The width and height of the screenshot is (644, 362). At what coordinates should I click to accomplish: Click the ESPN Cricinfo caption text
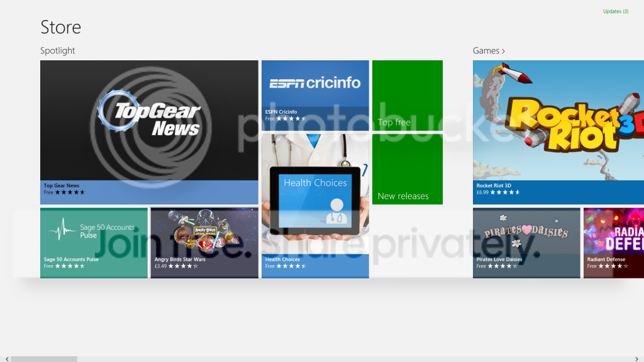[x=281, y=112]
